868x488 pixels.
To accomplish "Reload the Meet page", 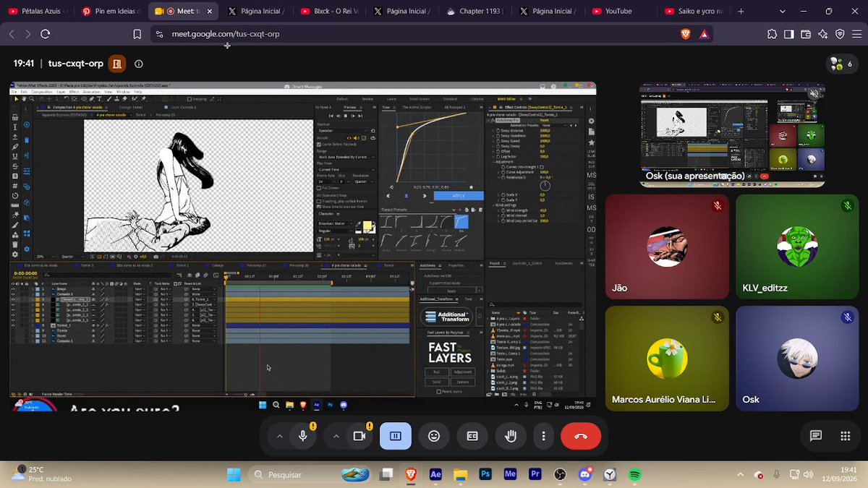I will 45,34.
